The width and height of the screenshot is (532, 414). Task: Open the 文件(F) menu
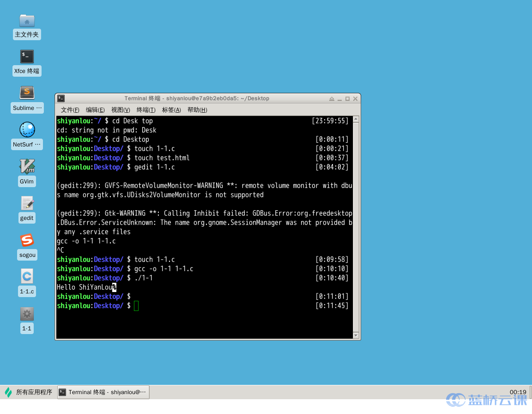click(x=70, y=110)
